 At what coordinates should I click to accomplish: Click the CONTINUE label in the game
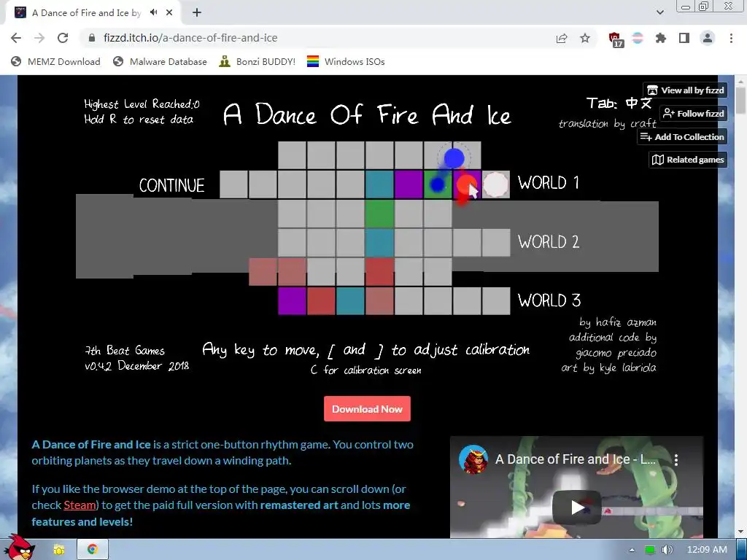point(171,185)
